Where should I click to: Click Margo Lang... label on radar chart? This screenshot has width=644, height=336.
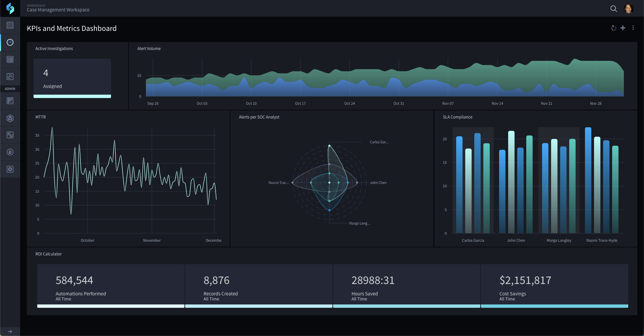tap(359, 223)
